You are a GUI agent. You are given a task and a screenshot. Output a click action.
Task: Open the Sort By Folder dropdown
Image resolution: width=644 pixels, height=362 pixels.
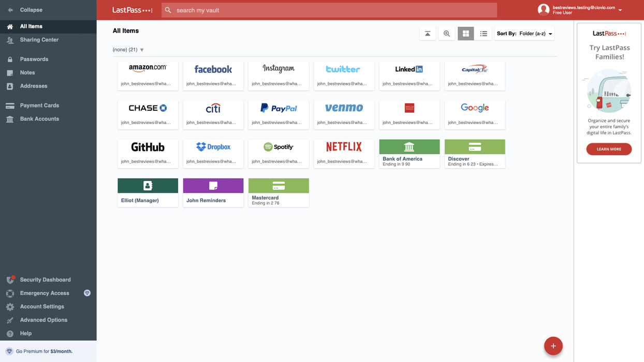tap(524, 33)
